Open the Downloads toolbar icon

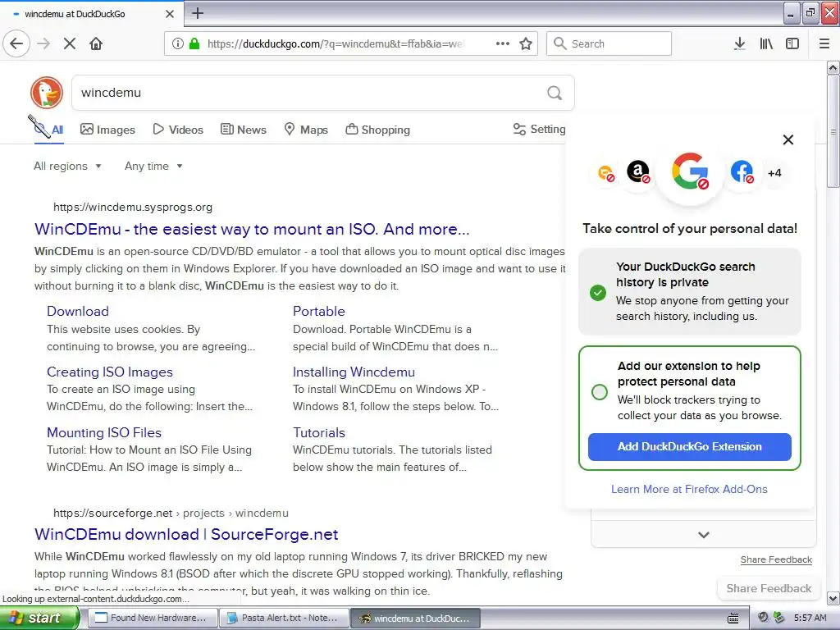pos(739,44)
